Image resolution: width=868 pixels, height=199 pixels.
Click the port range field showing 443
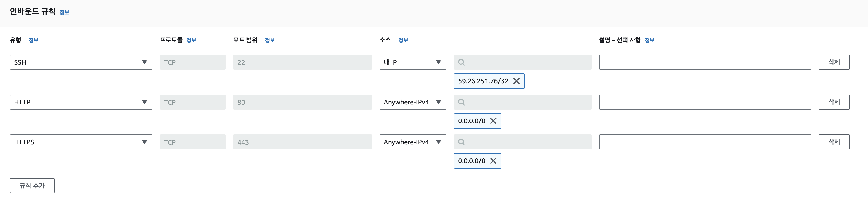302,142
